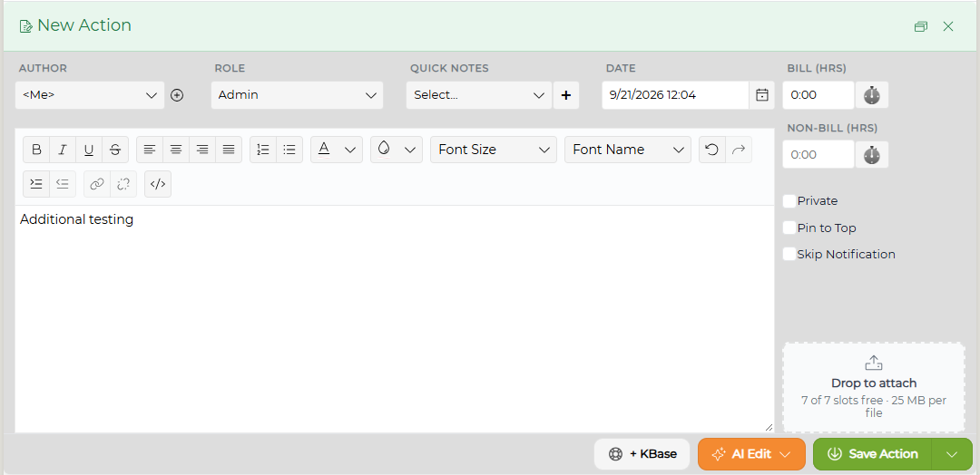Click the Save Action button
This screenshot has width=980, height=475.
tap(873, 454)
